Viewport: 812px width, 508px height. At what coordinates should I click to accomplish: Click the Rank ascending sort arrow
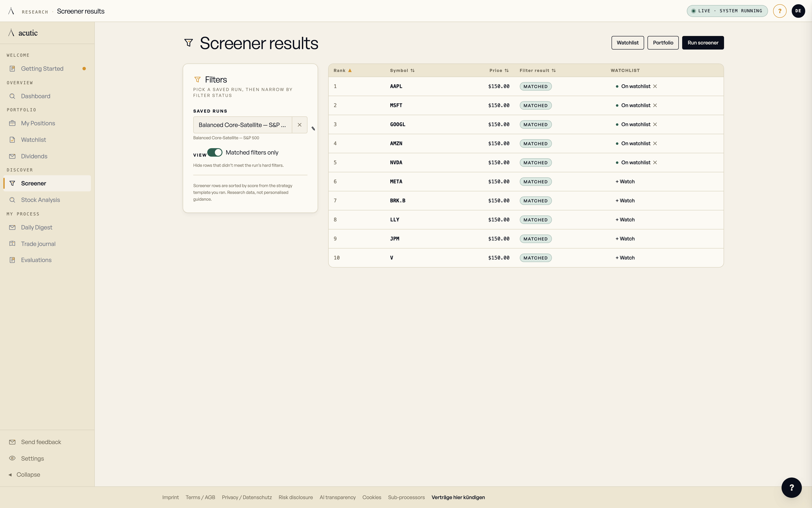click(350, 70)
